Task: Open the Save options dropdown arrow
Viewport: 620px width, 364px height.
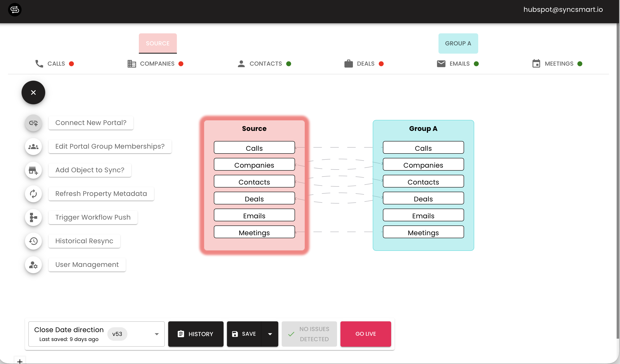Action: coord(270,334)
